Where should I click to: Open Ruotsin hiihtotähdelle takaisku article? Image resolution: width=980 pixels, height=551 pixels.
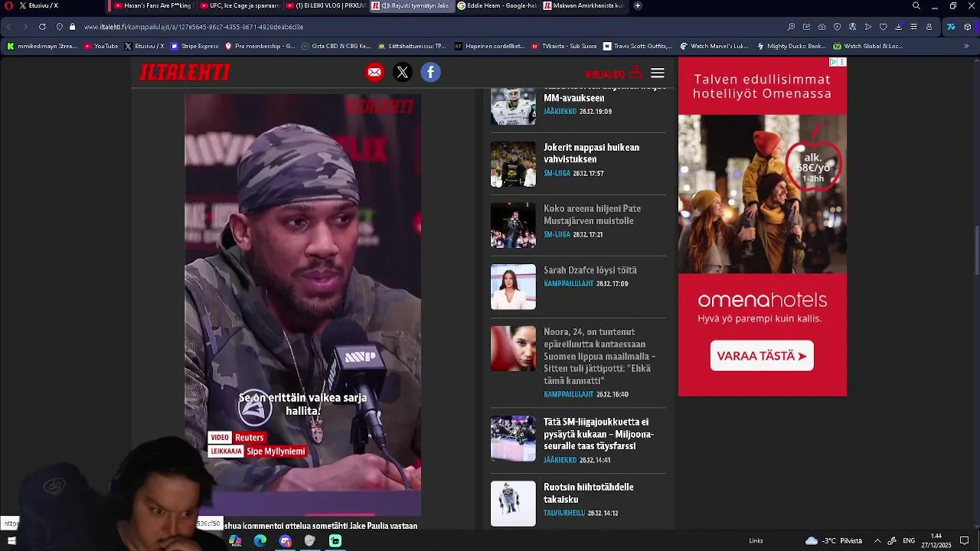pos(588,493)
